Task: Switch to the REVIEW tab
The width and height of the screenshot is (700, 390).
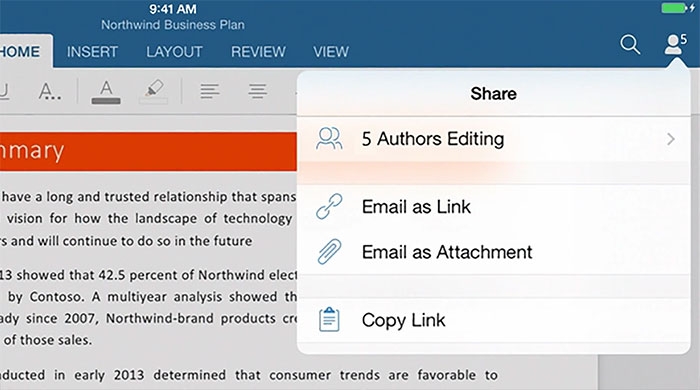Action: point(258,52)
